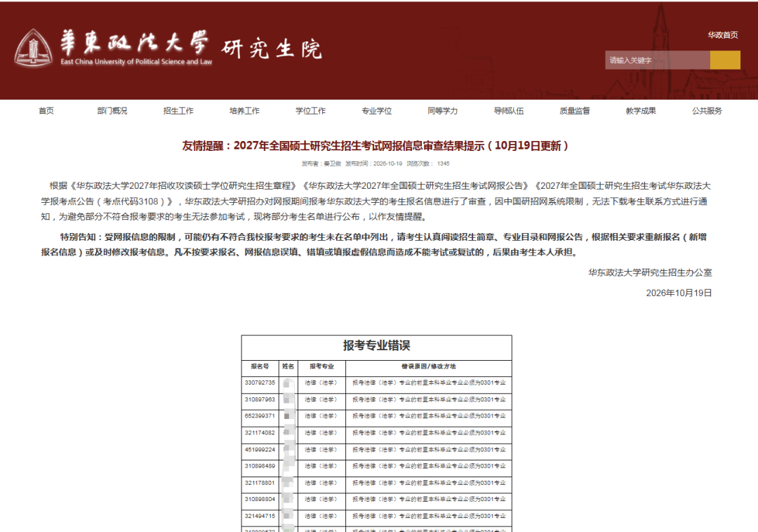Select 同等学力 in the navigation bar
This screenshot has width=758, height=532.
click(x=443, y=111)
